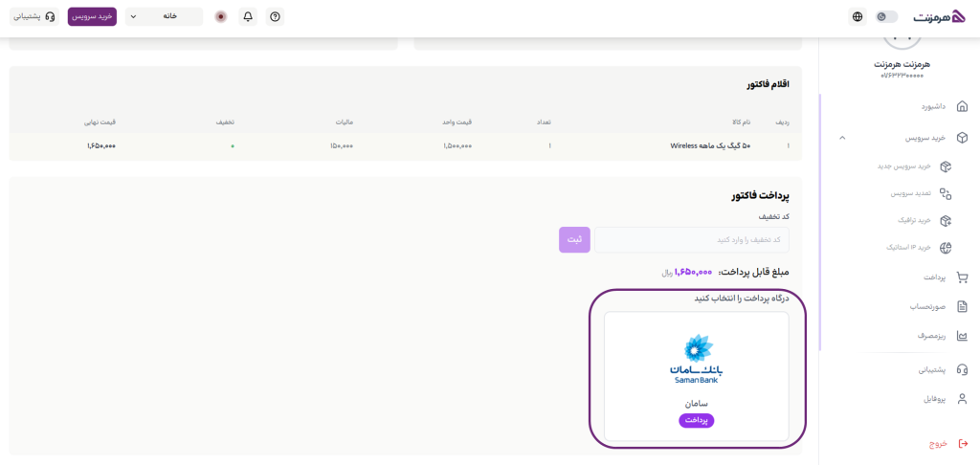Click the سامان gateway label
This screenshot has height=465, width=980.
697,404
